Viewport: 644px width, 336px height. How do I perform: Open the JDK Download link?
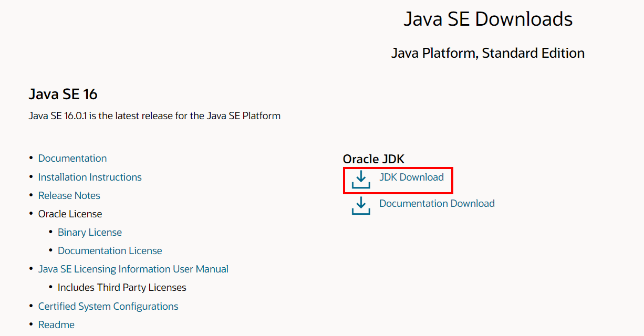coord(411,177)
